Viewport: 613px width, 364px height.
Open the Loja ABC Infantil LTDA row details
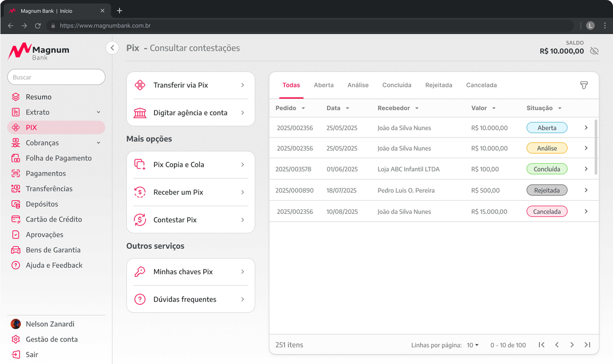(586, 169)
